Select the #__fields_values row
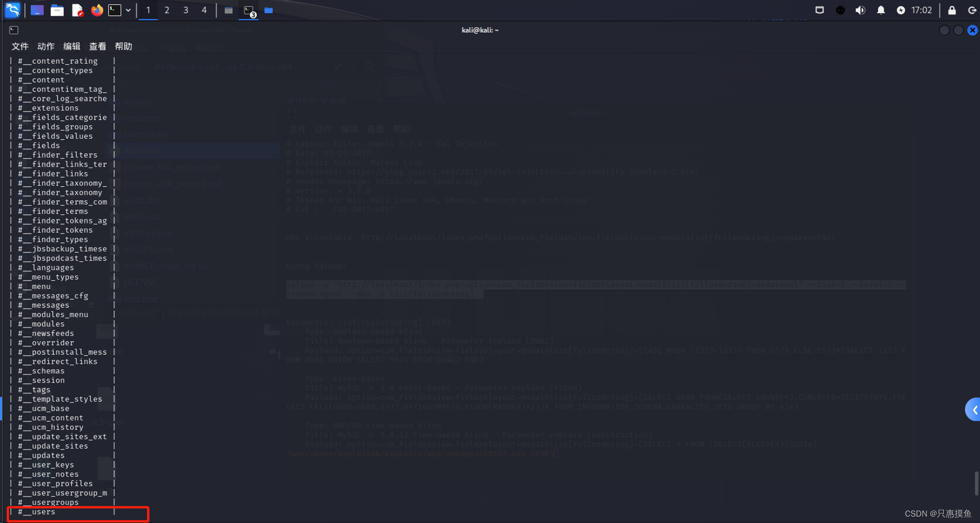 pyautogui.click(x=63, y=136)
